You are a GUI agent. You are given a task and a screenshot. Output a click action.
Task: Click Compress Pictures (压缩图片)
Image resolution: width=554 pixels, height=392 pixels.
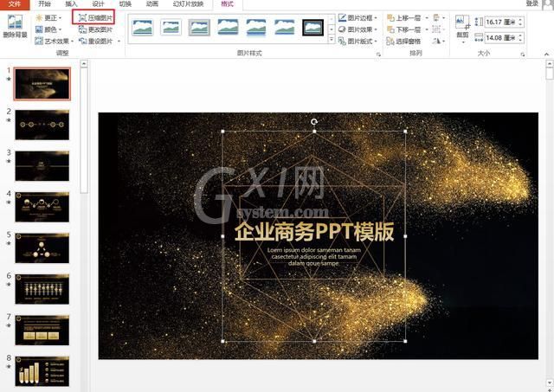tap(95, 17)
